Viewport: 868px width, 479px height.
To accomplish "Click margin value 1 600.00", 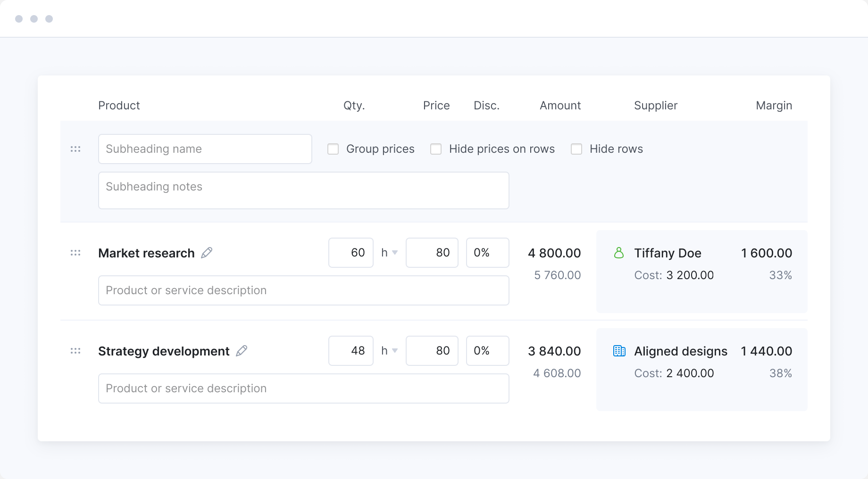I will 767,253.
